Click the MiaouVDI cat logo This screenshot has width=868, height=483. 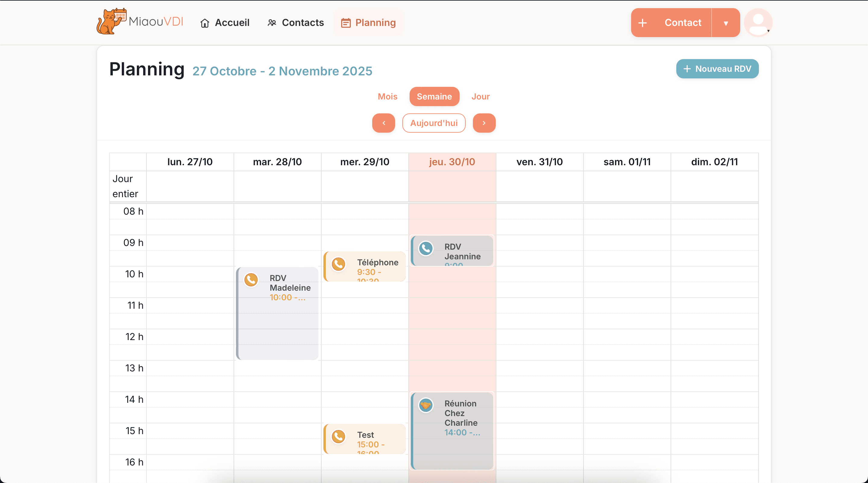112,22
